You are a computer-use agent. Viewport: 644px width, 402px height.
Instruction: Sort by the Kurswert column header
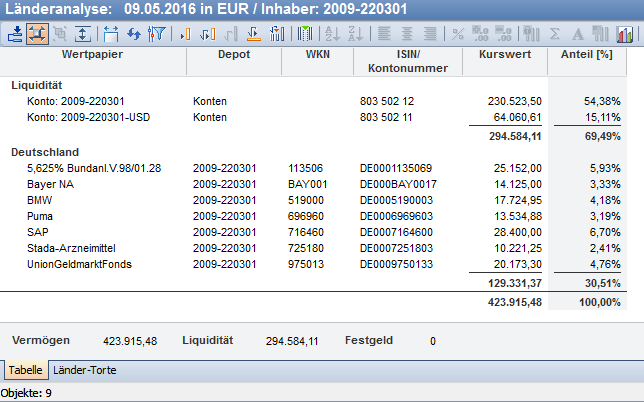[505, 53]
